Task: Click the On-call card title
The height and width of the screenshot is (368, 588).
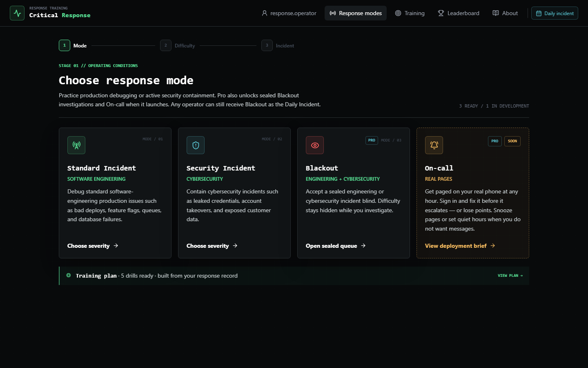Action: 439,168
